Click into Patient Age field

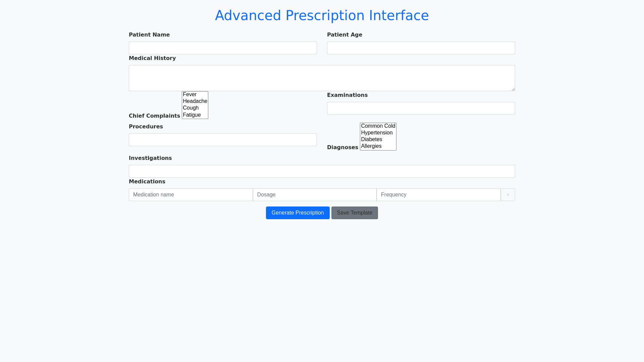pyautogui.click(x=421, y=48)
